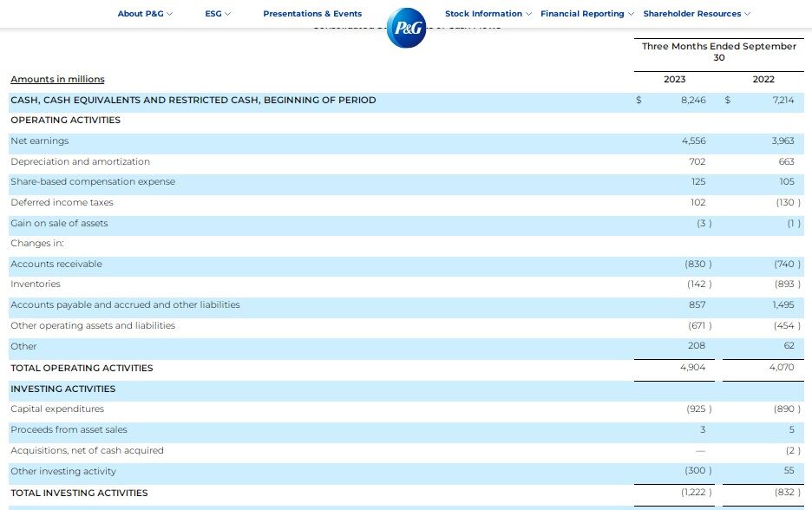812x510 pixels.
Task: Select the 'Cash, Cash Equivalents' row label
Action: [x=193, y=100]
